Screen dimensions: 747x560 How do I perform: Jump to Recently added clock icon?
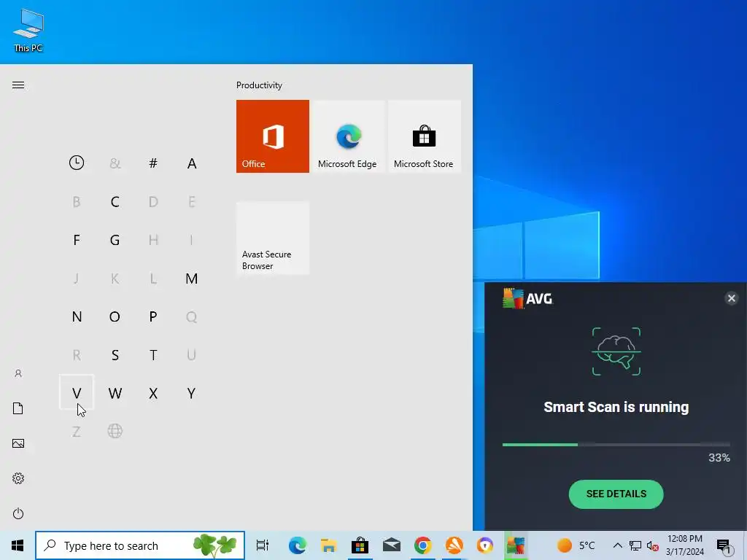pos(76,163)
